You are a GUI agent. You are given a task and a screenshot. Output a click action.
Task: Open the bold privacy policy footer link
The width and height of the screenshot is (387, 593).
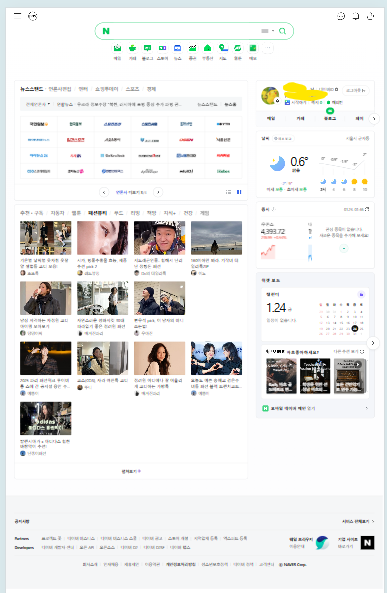[181, 565]
